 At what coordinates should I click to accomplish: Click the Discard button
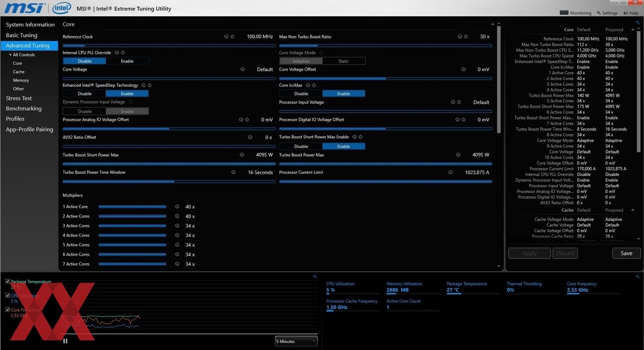pos(565,253)
